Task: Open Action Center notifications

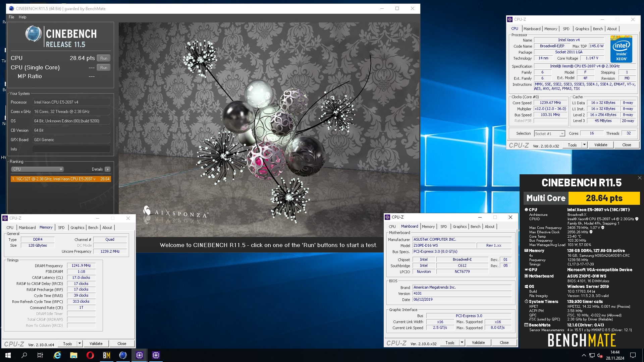Action: tap(633, 355)
